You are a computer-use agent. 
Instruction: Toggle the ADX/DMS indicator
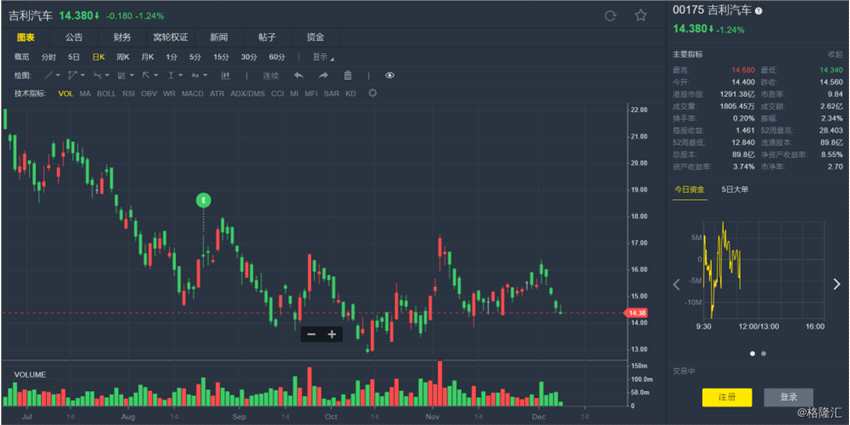(248, 93)
